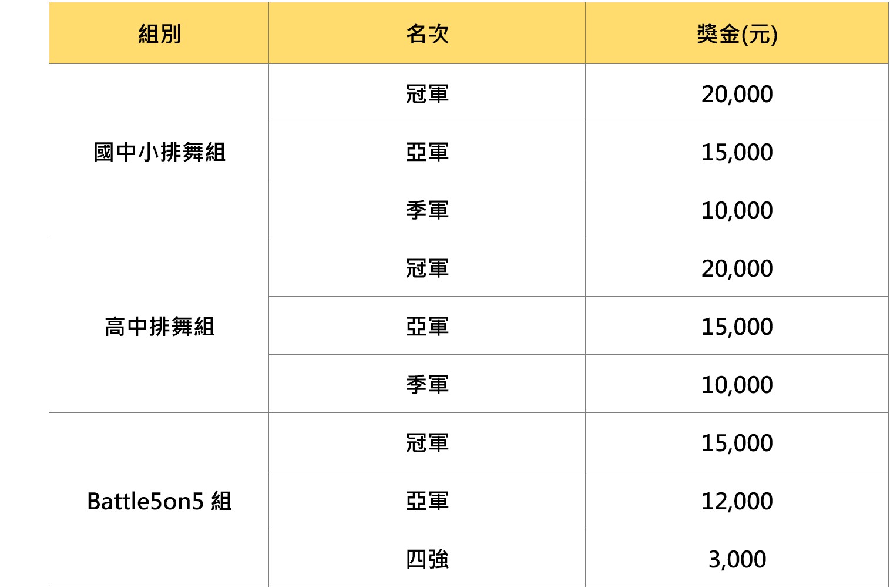Select the Battle5on5 組 group cell

(159, 500)
